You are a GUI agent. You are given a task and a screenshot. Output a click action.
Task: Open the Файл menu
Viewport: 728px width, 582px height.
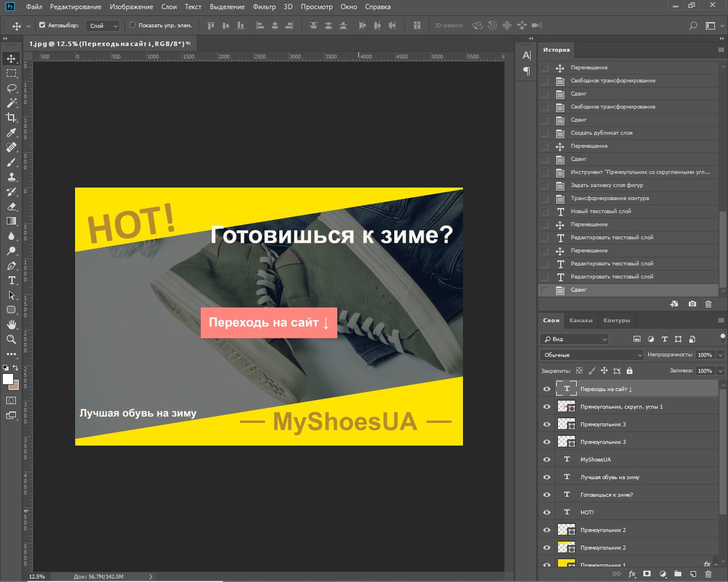(x=34, y=7)
